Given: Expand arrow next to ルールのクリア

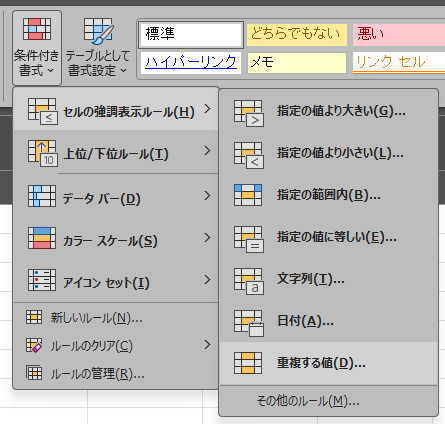Looking at the screenshot, I should [207, 345].
